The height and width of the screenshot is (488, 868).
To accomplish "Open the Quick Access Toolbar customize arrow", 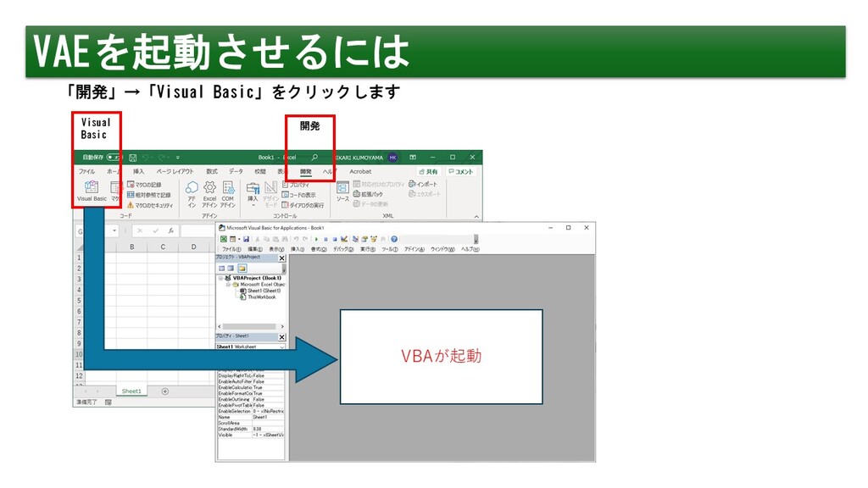I will 178,158.
